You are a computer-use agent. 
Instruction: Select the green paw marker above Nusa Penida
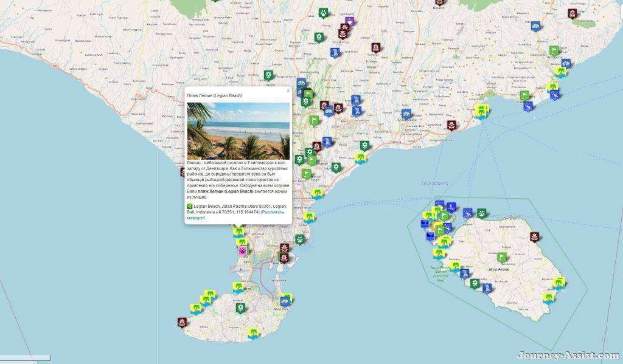pos(481,213)
